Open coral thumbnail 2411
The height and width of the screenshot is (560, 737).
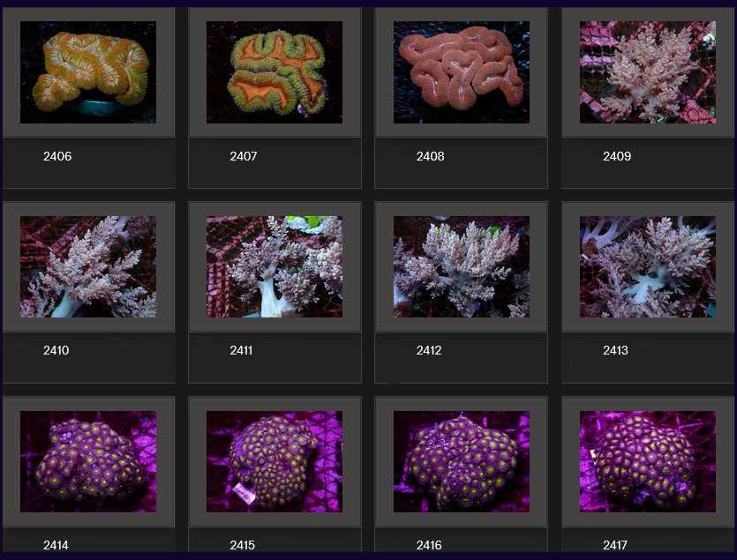[x=274, y=266]
